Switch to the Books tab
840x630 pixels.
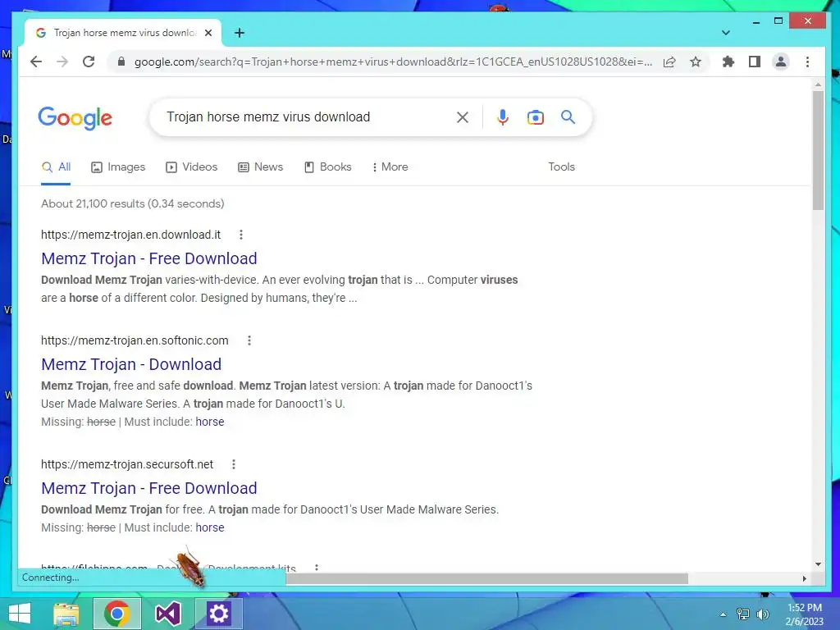pyautogui.click(x=328, y=167)
